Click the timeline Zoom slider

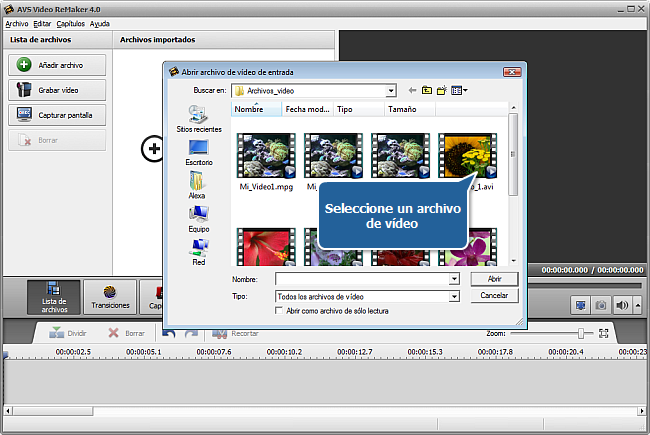coord(580,332)
